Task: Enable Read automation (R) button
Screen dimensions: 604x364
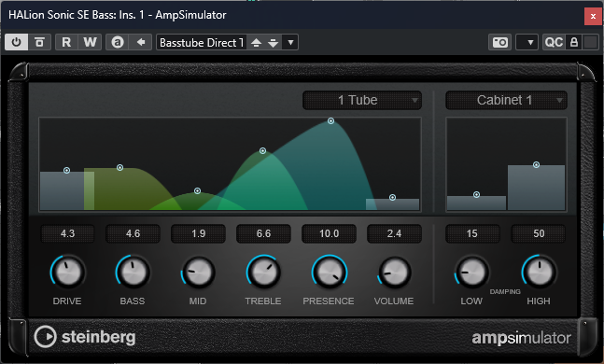Action: [66, 42]
